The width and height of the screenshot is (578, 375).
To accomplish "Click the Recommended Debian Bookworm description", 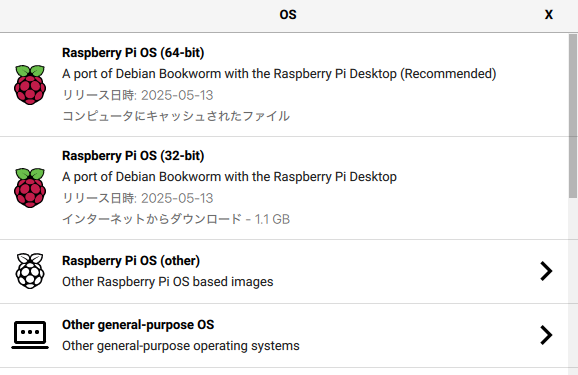I will [x=279, y=74].
